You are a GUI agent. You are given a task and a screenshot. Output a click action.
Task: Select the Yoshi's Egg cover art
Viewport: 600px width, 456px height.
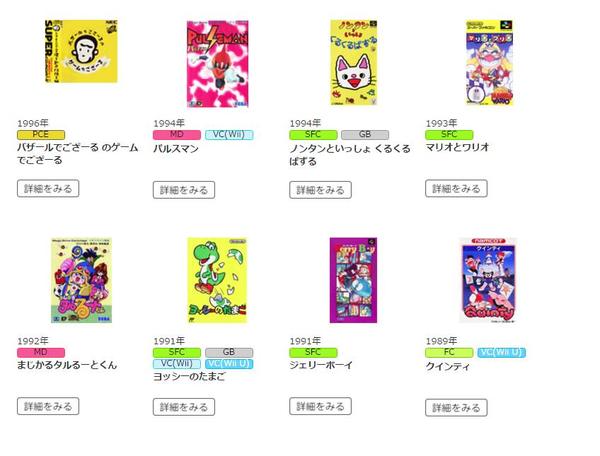coord(217,280)
